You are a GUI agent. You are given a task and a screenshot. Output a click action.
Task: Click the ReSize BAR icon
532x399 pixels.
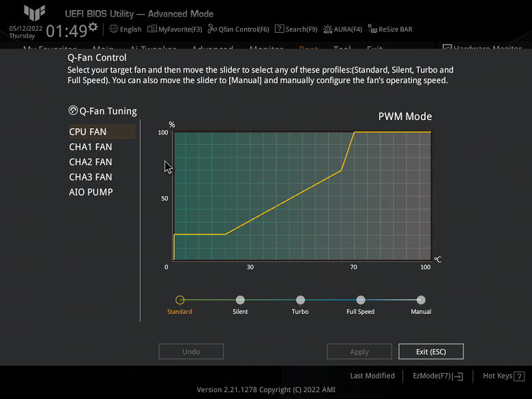[372, 29]
